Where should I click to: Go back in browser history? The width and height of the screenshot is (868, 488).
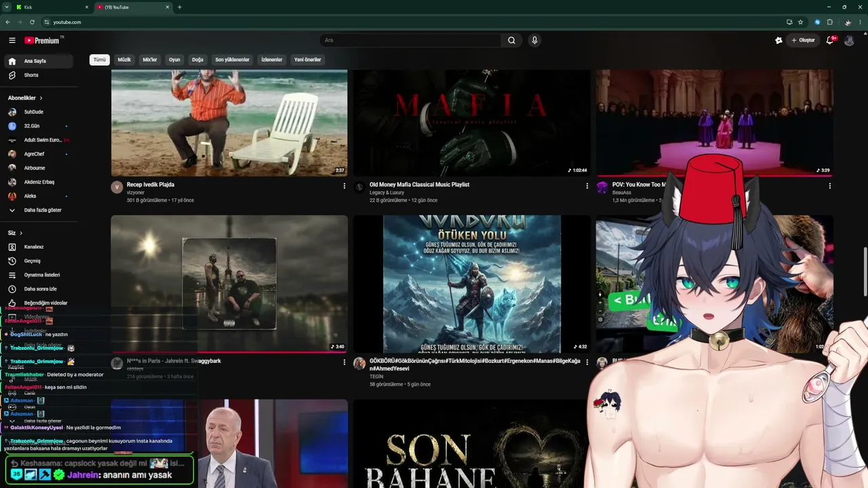(x=7, y=22)
